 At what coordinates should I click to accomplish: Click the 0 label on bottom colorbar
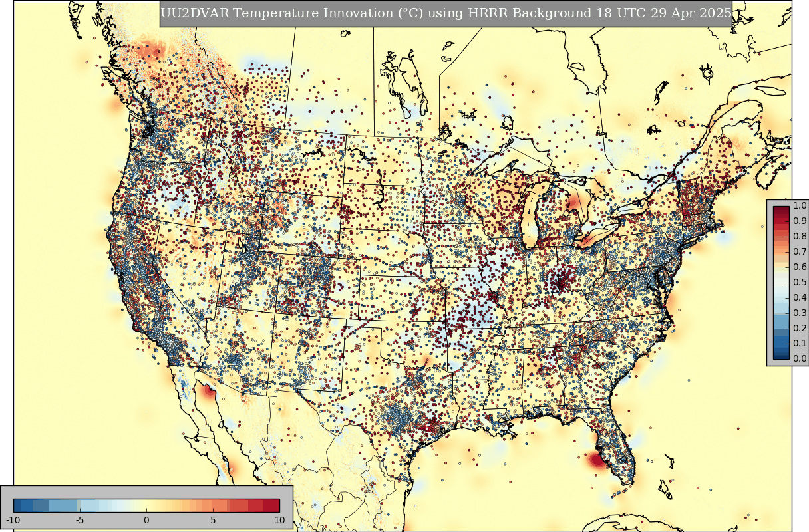point(146,519)
